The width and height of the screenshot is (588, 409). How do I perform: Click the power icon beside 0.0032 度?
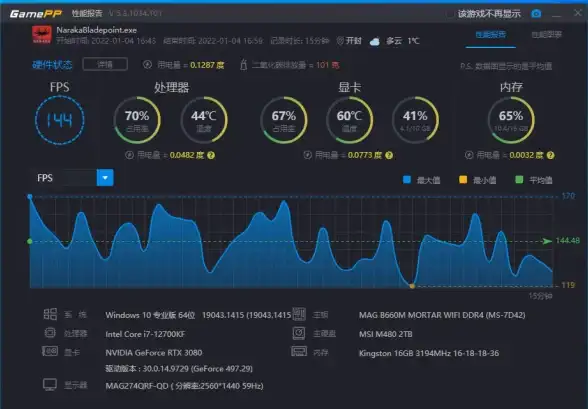pos(469,155)
